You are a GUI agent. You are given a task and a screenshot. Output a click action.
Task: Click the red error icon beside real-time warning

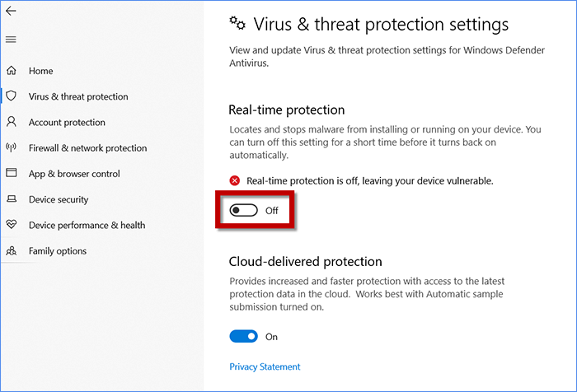[x=235, y=180]
